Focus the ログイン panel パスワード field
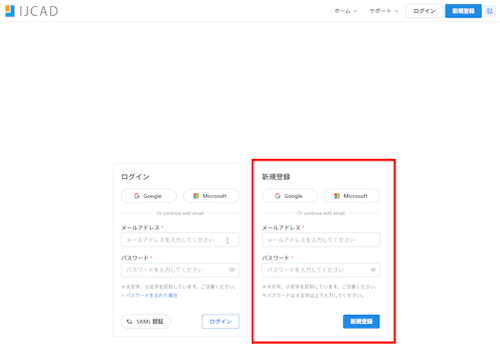This screenshot has height=363, width=500. [180, 270]
